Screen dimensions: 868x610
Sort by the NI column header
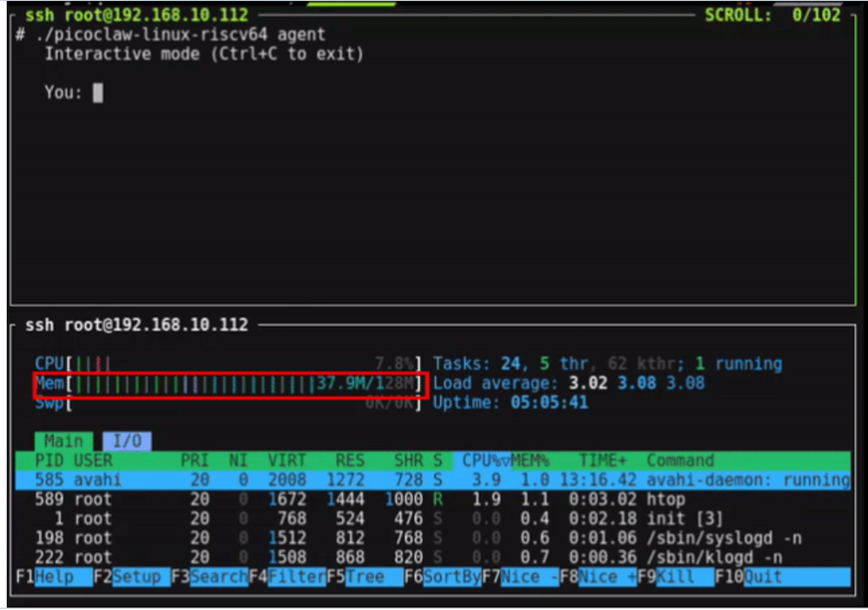[239, 460]
